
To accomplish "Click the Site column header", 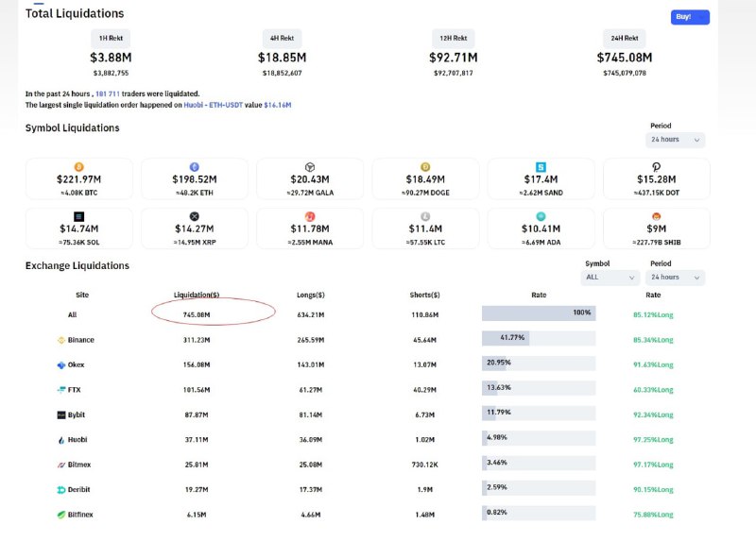I will [82, 295].
